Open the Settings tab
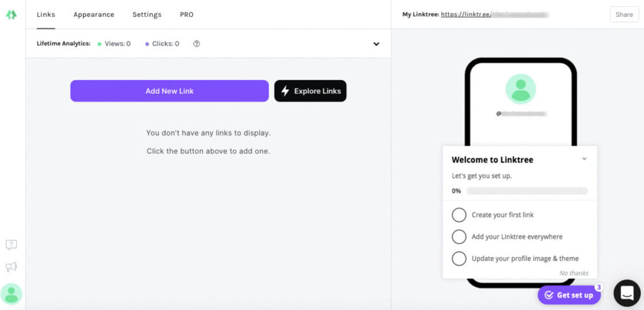644x310 pixels. [x=147, y=14]
